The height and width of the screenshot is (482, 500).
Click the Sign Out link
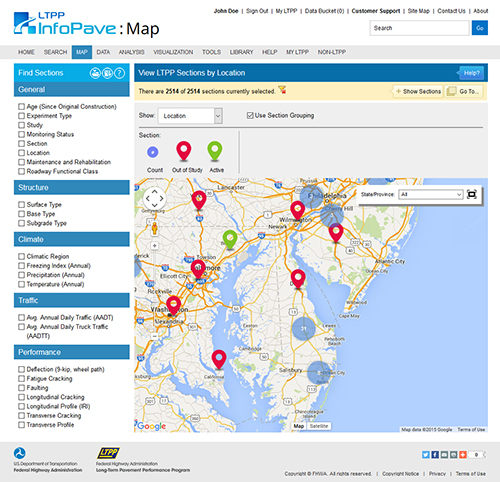257,11
